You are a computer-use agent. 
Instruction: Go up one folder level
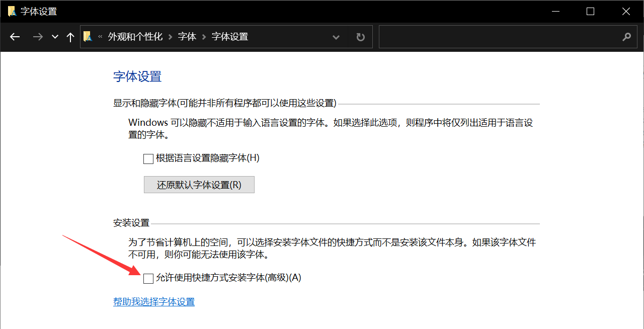point(70,36)
